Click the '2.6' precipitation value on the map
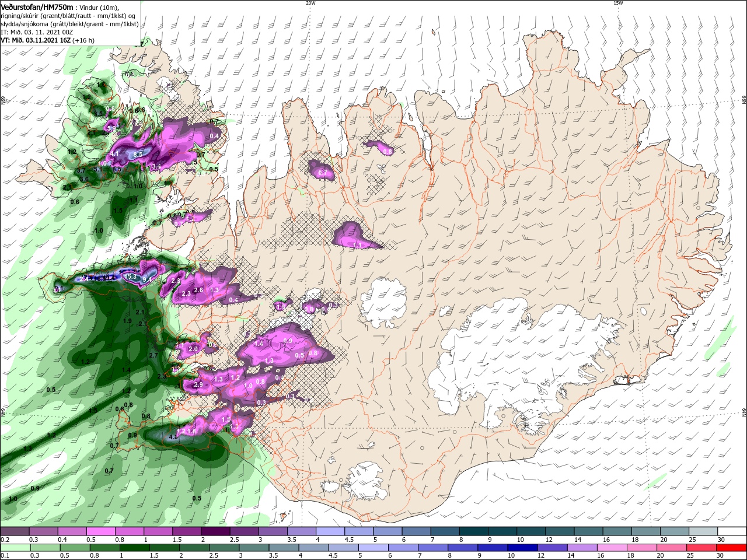Screen dimensions: 747x560 [198, 290]
